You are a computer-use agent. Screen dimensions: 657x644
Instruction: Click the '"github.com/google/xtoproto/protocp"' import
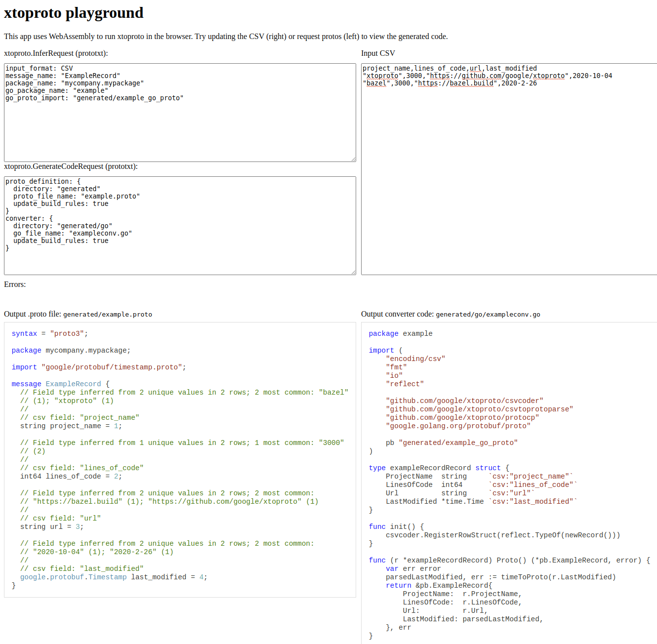(462, 418)
